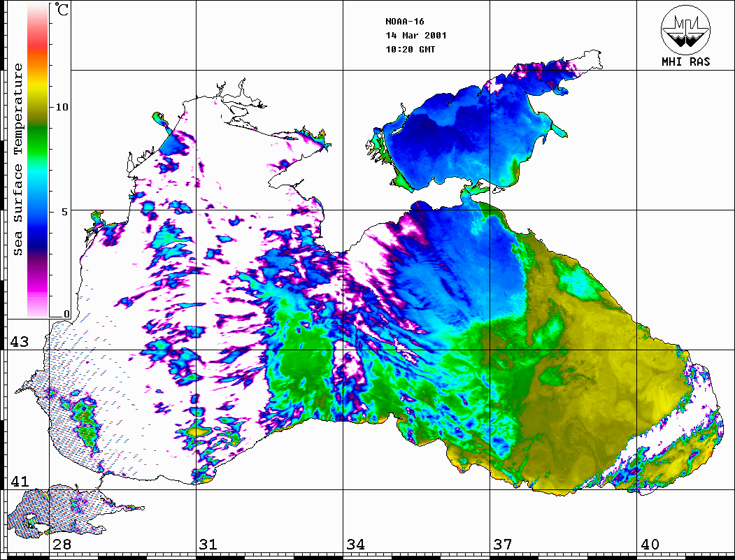Click the MHI RAS text label
This screenshot has width=735, height=560.
tap(685, 62)
